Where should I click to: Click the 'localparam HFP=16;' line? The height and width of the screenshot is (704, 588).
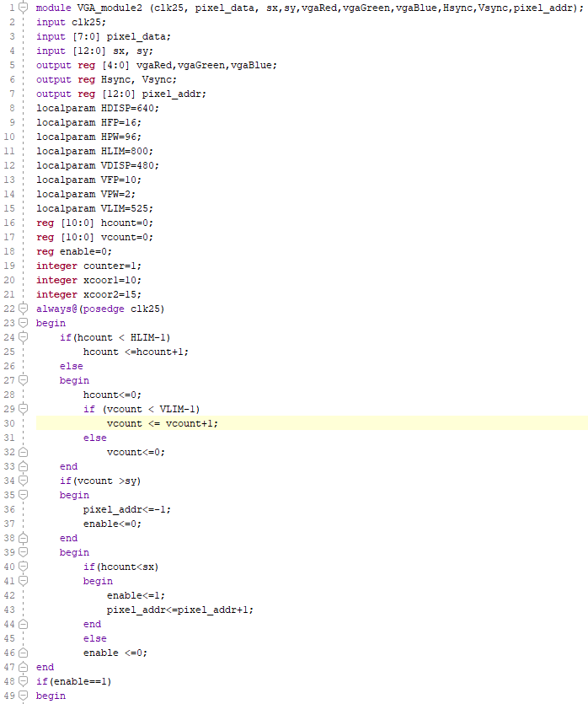coord(88,122)
